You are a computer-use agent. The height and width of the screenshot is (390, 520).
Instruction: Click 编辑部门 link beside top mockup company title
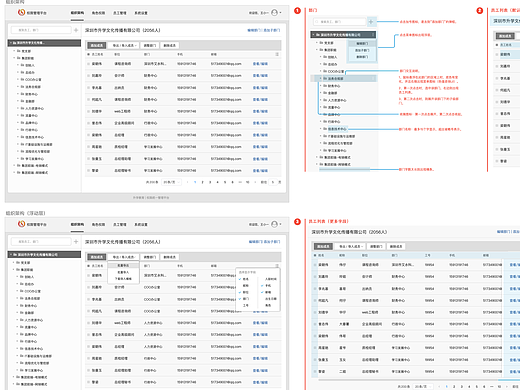pos(255,30)
